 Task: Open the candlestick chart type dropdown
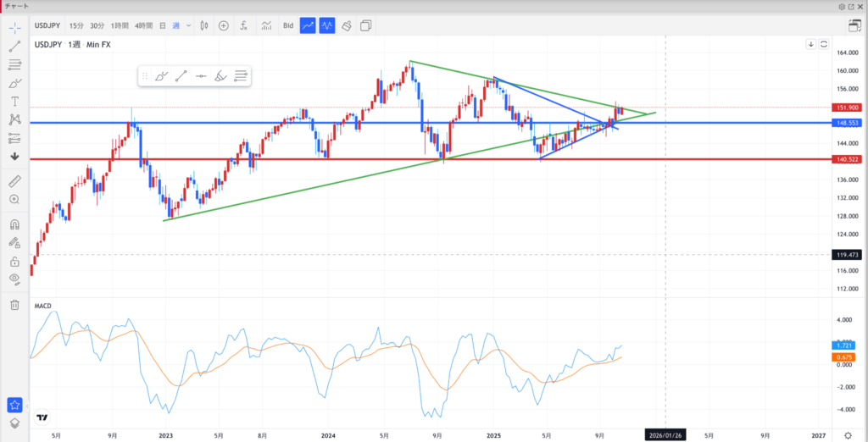(x=204, y=25)
